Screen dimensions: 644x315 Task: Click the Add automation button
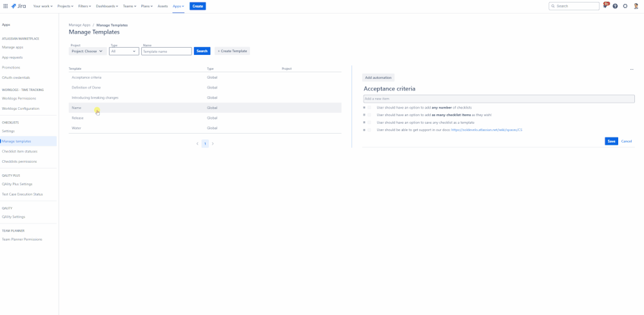[378, 77]
